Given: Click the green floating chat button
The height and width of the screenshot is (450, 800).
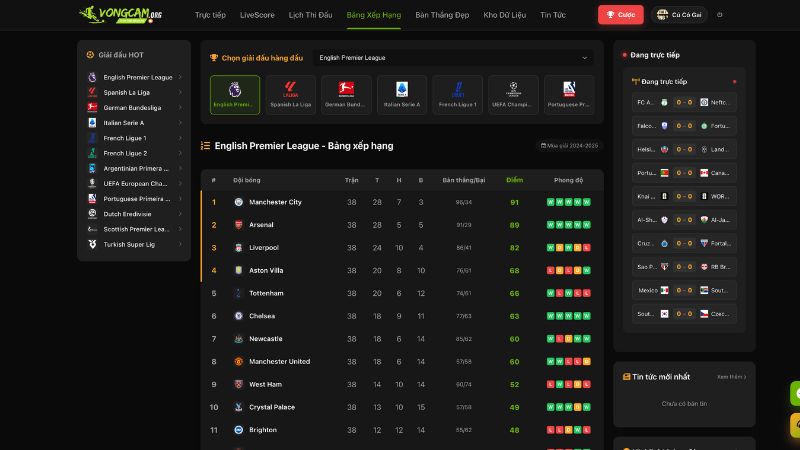Looking at the screenshot, I should pos(795,393).
